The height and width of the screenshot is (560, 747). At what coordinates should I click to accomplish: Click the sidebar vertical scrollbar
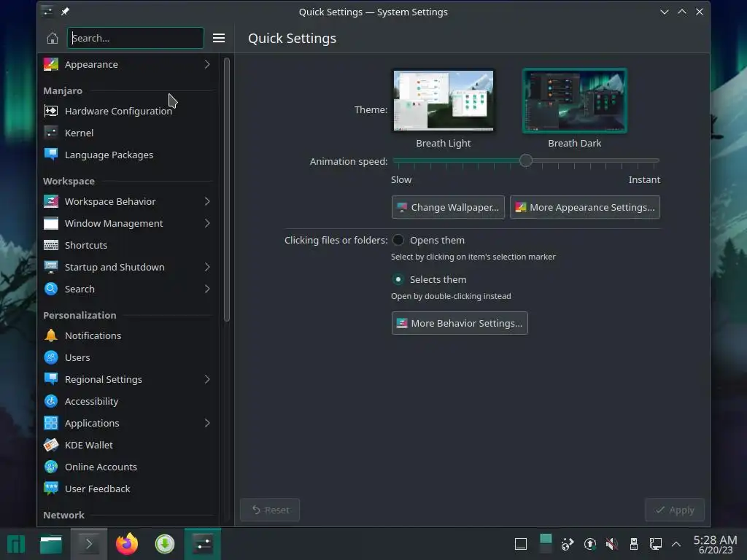click(227, 190)
